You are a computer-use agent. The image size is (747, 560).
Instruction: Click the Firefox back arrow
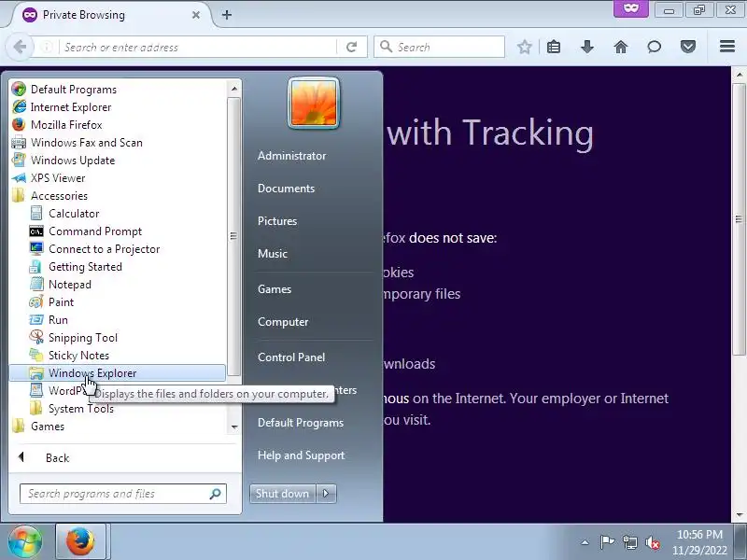point(20,47)
